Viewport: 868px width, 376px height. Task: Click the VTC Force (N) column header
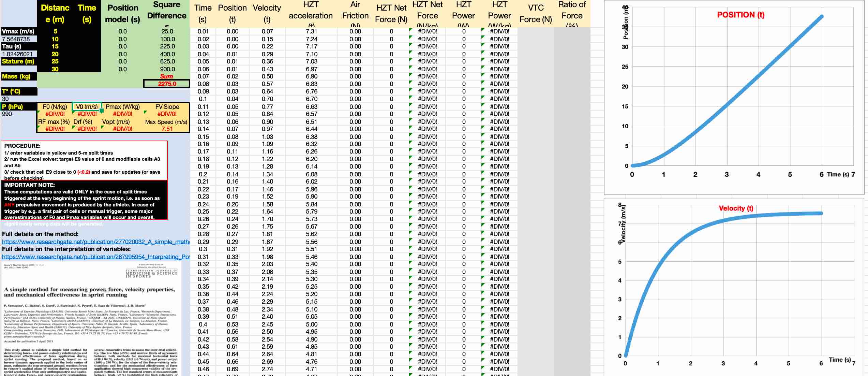(x=535, y=14)
